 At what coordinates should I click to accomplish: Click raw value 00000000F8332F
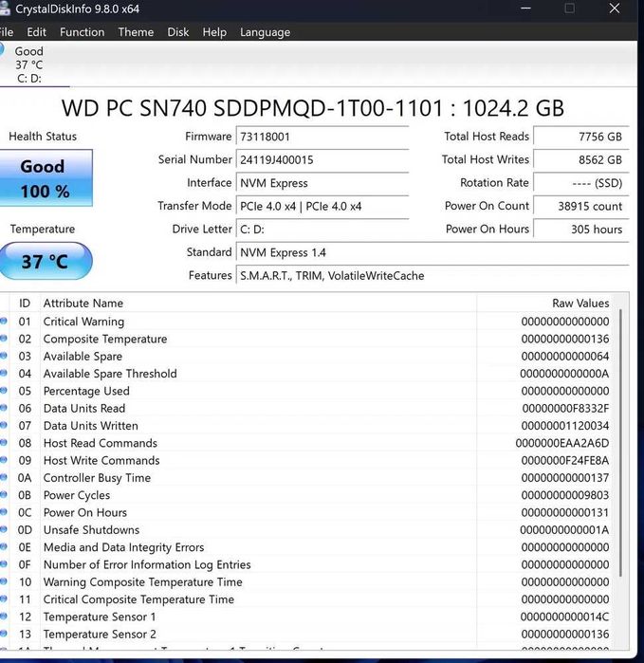click(x=565, y=409)
